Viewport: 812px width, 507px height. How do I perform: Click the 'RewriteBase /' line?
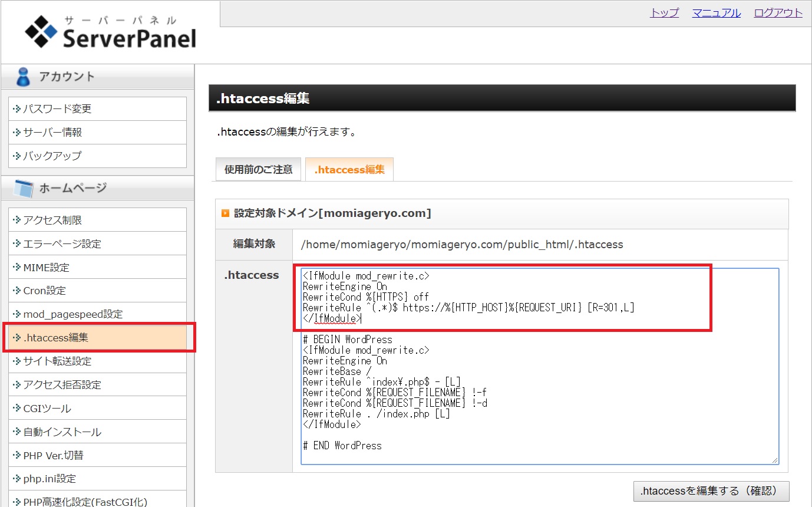(x=337, y=371)
